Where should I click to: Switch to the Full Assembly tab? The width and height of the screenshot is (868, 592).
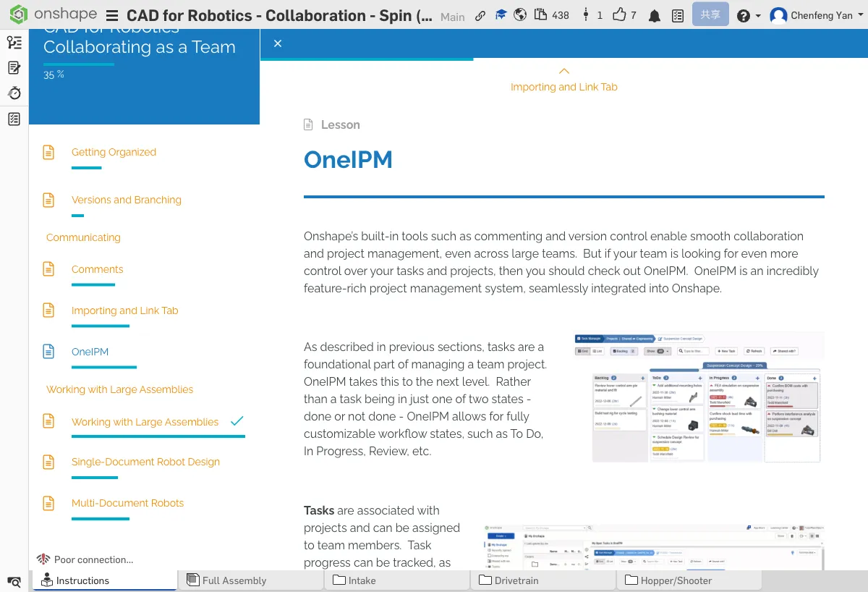coord(234,580)
